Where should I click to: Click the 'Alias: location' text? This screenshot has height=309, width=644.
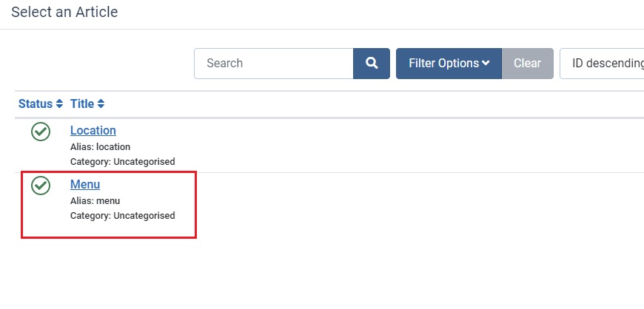tap(100, 146)
